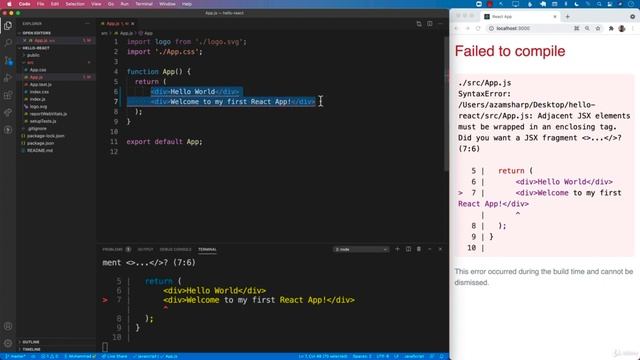Open the Selection menu
The height and width of the screenshot is (360, 640).
point(75,4)
